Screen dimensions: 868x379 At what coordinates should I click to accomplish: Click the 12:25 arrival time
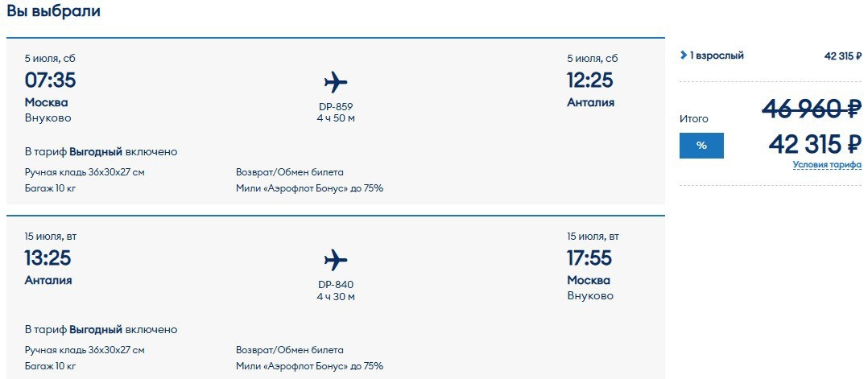(590, 80)
